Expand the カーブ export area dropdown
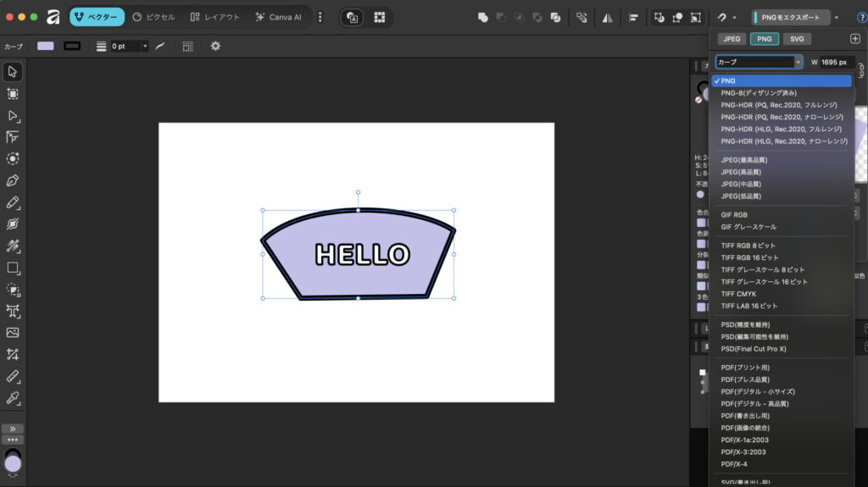868x487 pixels. tap(798, 62)
